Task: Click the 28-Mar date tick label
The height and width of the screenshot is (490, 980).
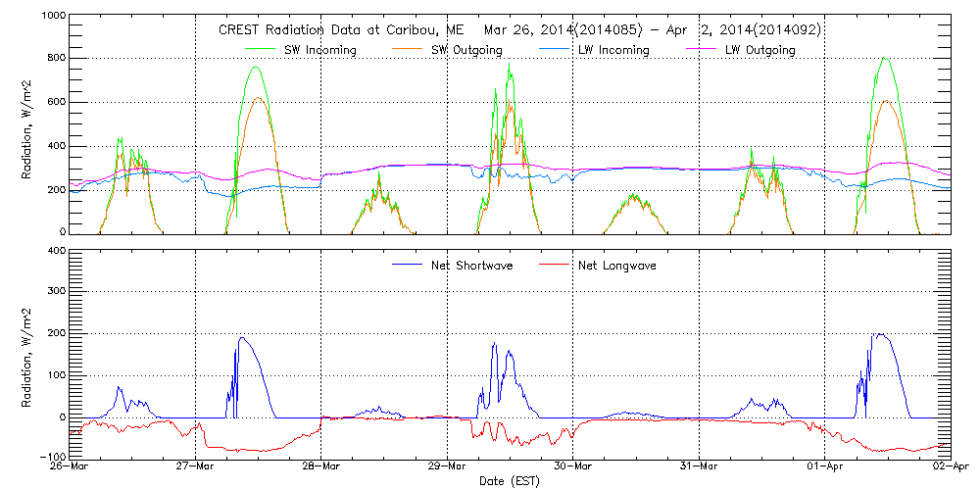Action: (321, 467)
